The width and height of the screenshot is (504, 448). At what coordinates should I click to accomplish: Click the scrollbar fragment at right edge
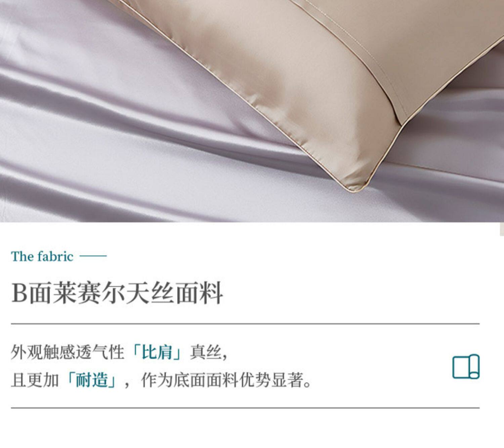point(502,229)
